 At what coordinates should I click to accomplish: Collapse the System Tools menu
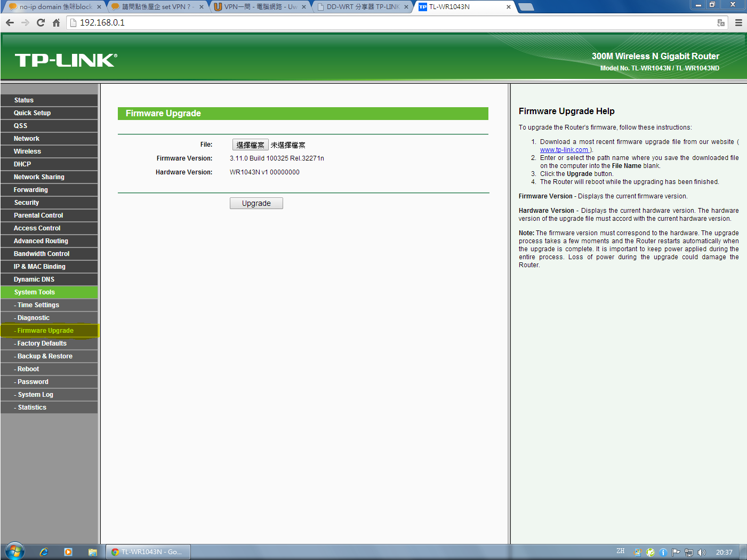pyautogui.click(x=49, y=292)
